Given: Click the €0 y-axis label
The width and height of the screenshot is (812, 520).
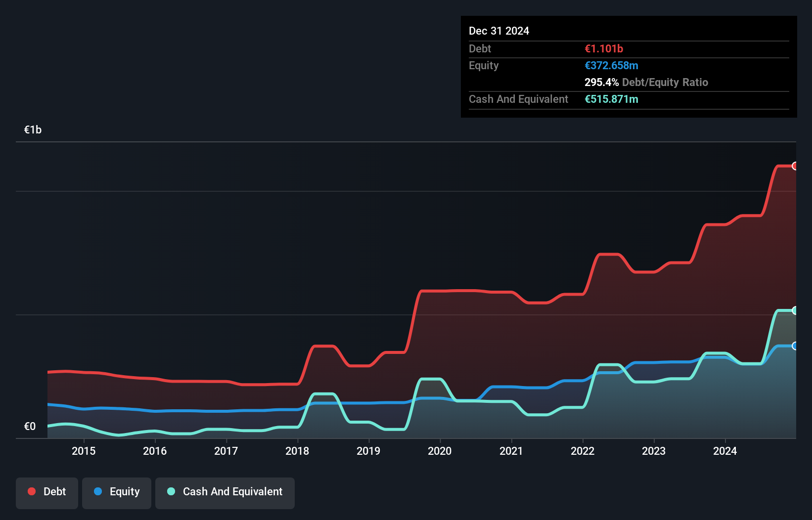Looking at the screenshot, I should click(30, 427).
